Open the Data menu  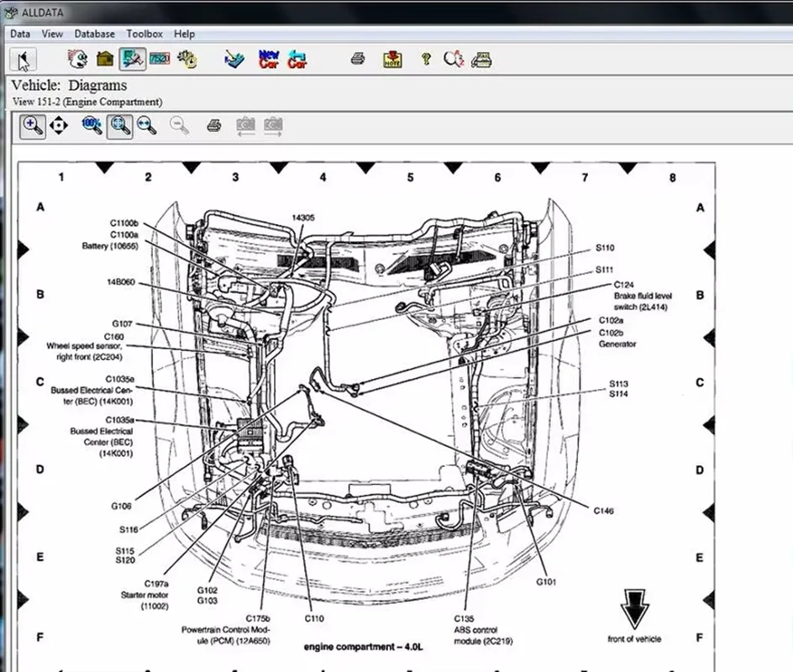[x=20, y=34]
